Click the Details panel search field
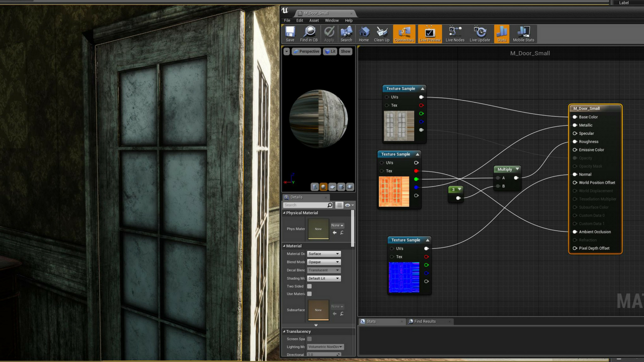Viewport: 644px width, 362px height. pos(305,205)
